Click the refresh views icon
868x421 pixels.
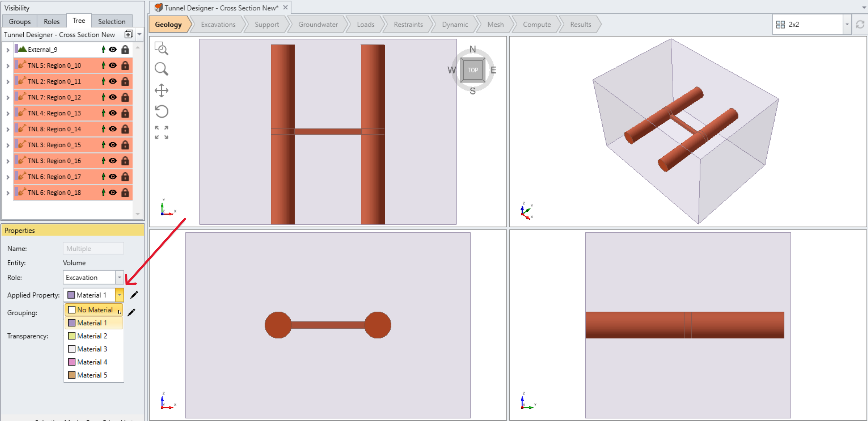tap(860, 24)
